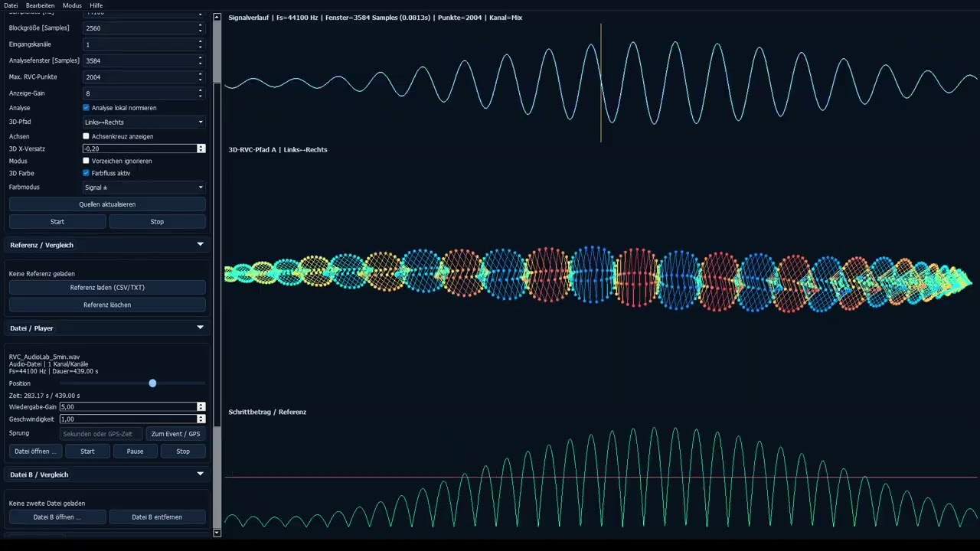
Task: Click the Position slider handle
Action: pyautogui.click(x=152, y=383)
